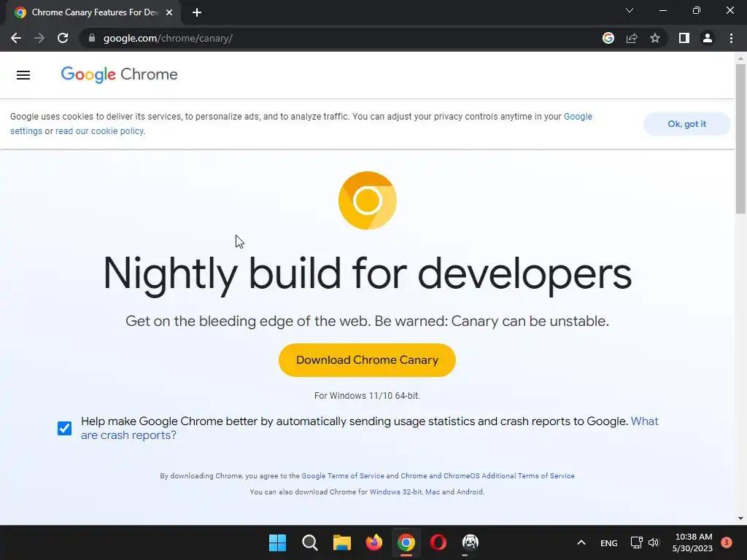Open Google Terms of Service link
Image resolution: width=747 pixels, height=560 pixels.
pyautogui.click(x=343, y=475)
